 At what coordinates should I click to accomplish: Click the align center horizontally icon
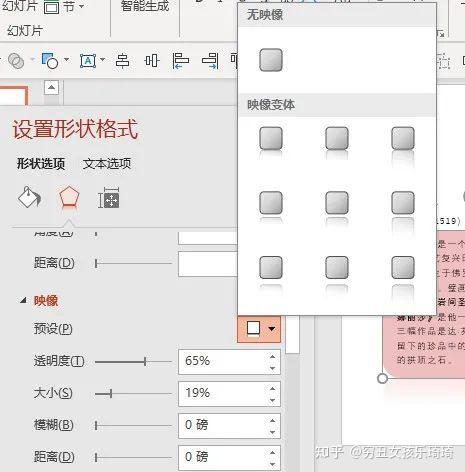pos(122,61)
